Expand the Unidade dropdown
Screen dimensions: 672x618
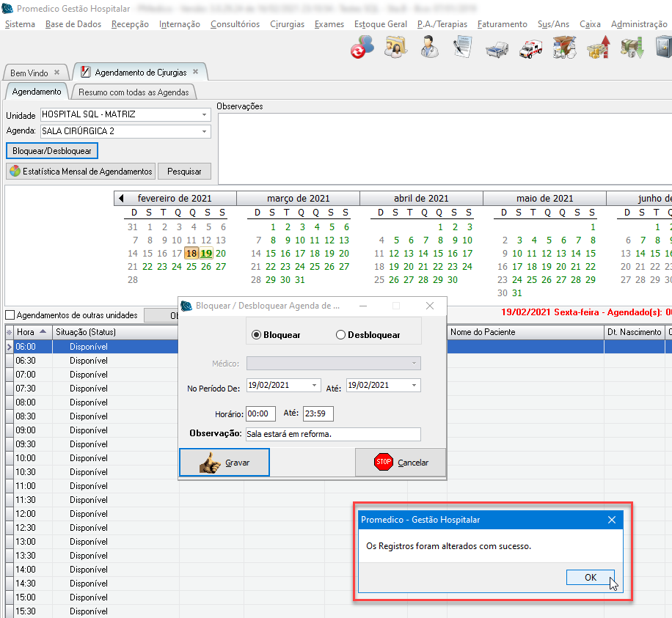pyautogui.click(x=204, y=115)
